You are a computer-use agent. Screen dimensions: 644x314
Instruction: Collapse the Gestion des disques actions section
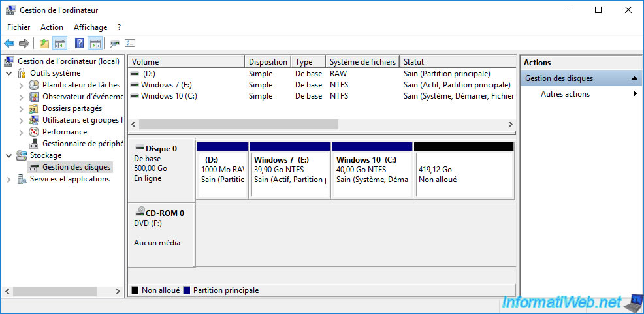tap(635, 78)
